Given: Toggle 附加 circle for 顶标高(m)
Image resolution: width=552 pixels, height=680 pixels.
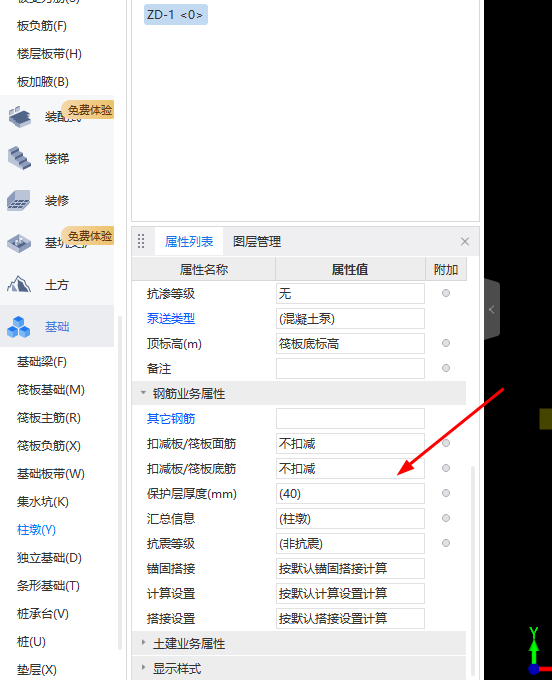Looking at the screenshot, I should (446, 343).
